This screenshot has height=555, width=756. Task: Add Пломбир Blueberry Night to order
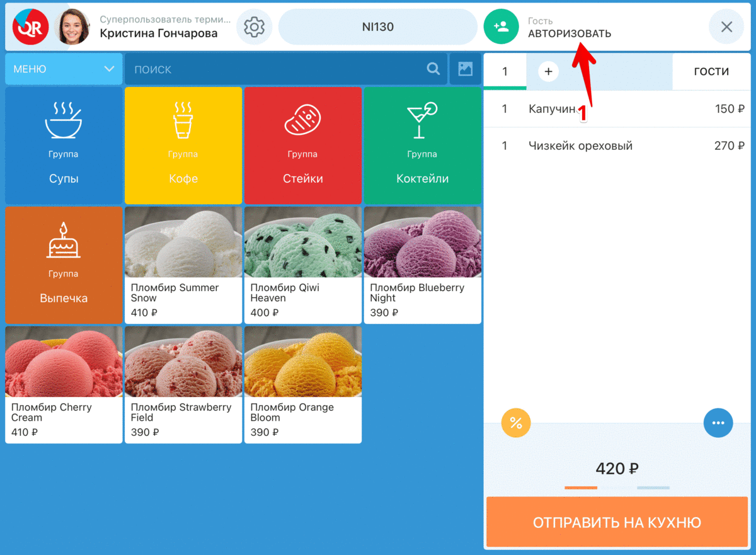[422, 265]
